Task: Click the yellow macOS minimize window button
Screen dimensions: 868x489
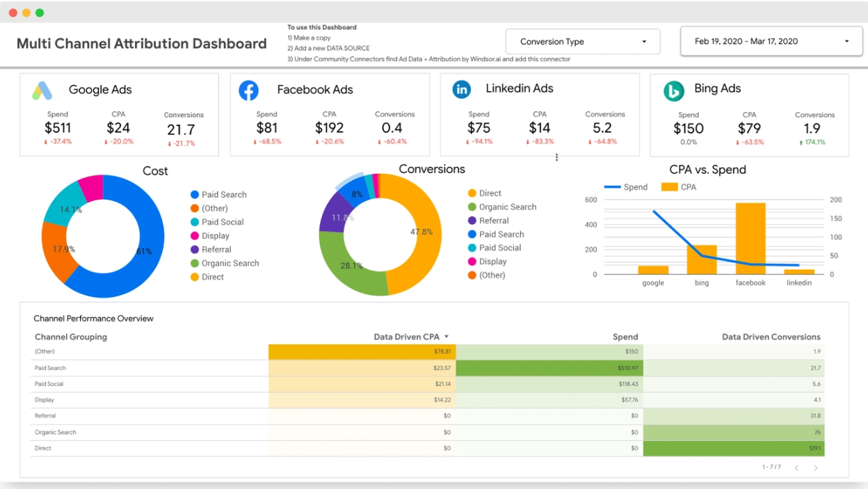Action: tap(26, 13)
